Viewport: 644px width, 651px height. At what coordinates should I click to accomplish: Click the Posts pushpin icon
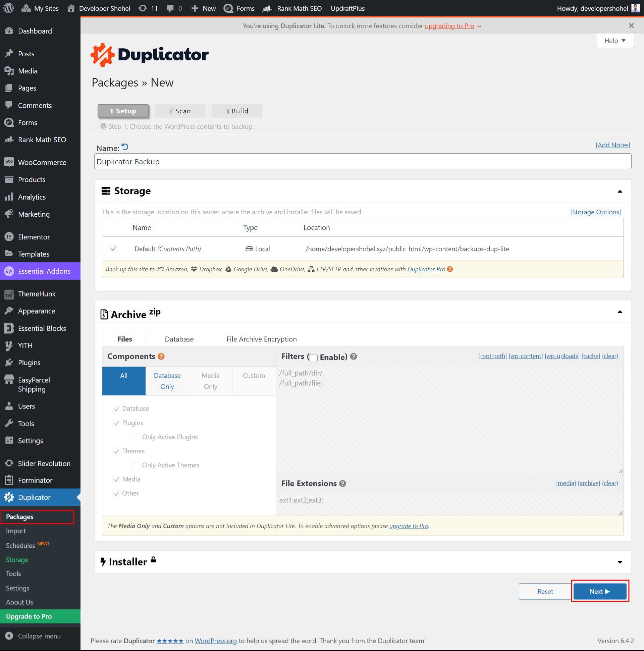click(9, 54)
